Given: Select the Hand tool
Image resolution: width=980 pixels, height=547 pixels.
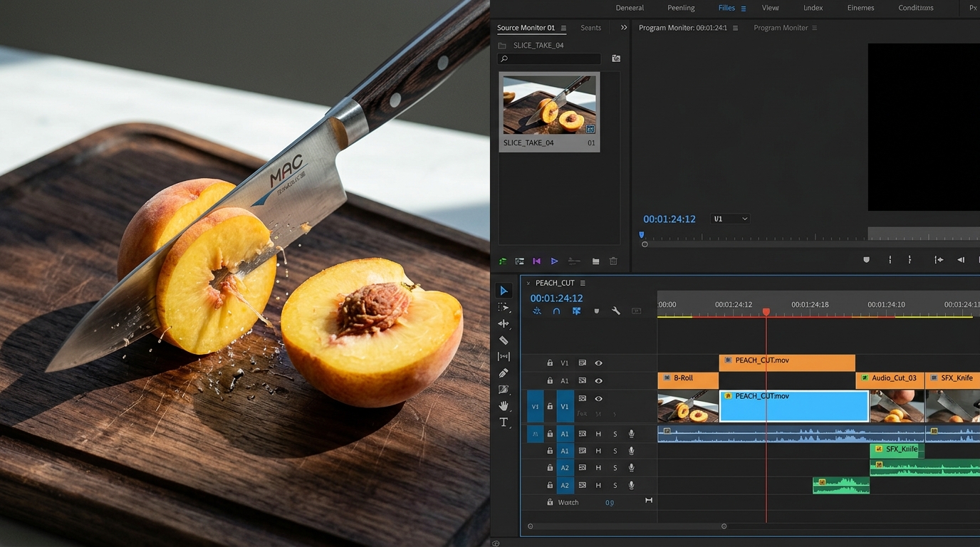Looking at the screenshot, I should point(504,406).
